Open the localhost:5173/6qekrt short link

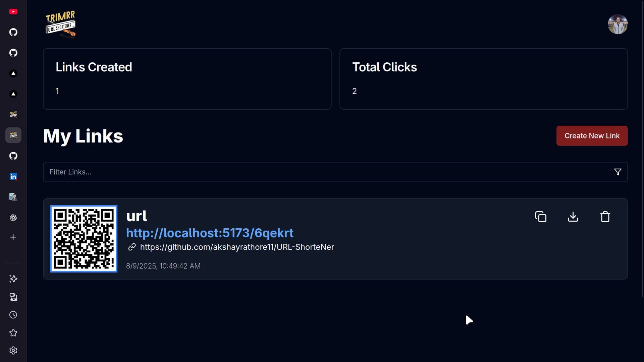210,233
